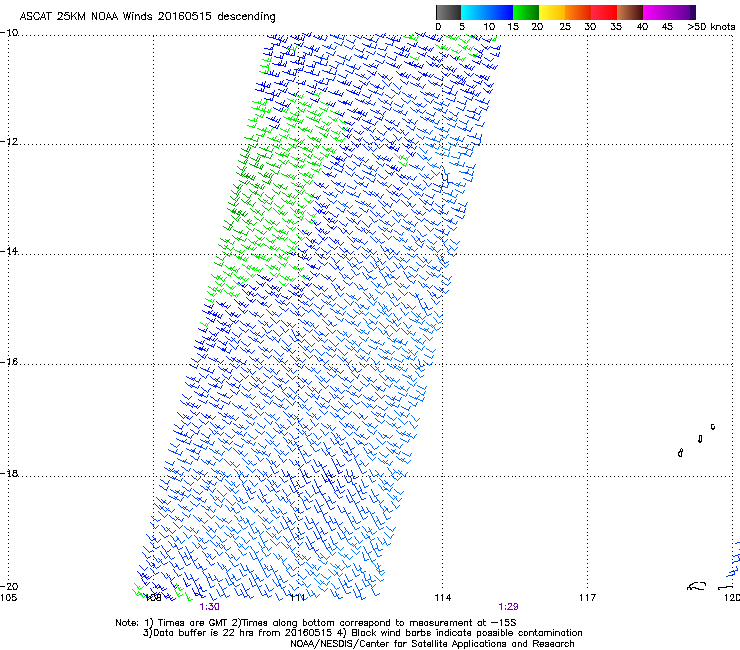Click the ">50 knots" color scale label
The width and height of the screenshot is (740, 650).
(711, 27)
